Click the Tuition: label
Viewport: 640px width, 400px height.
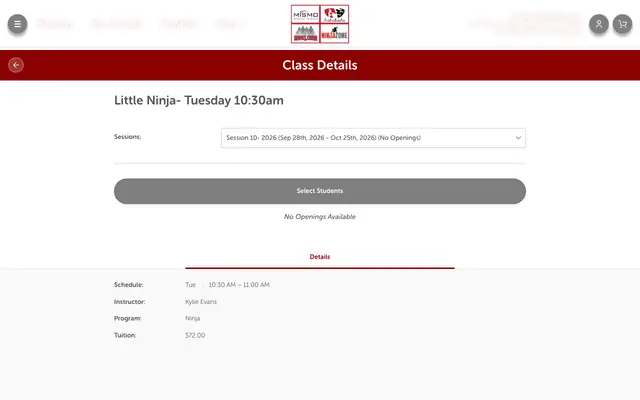coord(125,336)
